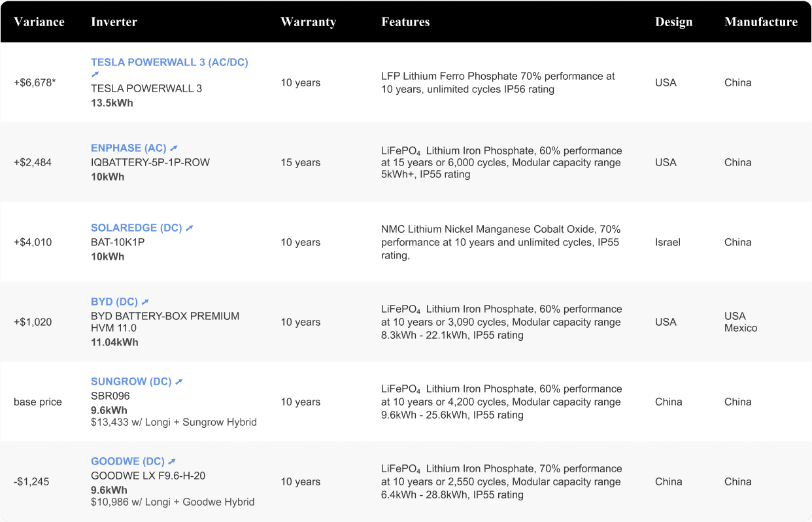Click the arrow icon under Tesla Powerwall 3
This screenshot has width=812, height=522.
95,75
